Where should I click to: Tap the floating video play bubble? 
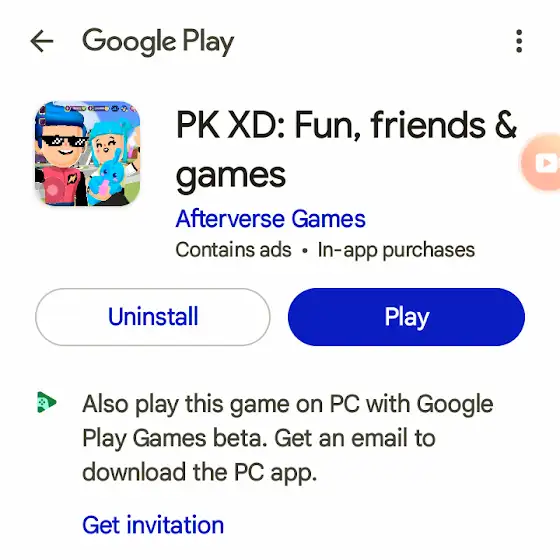click(x=541, y=162)
